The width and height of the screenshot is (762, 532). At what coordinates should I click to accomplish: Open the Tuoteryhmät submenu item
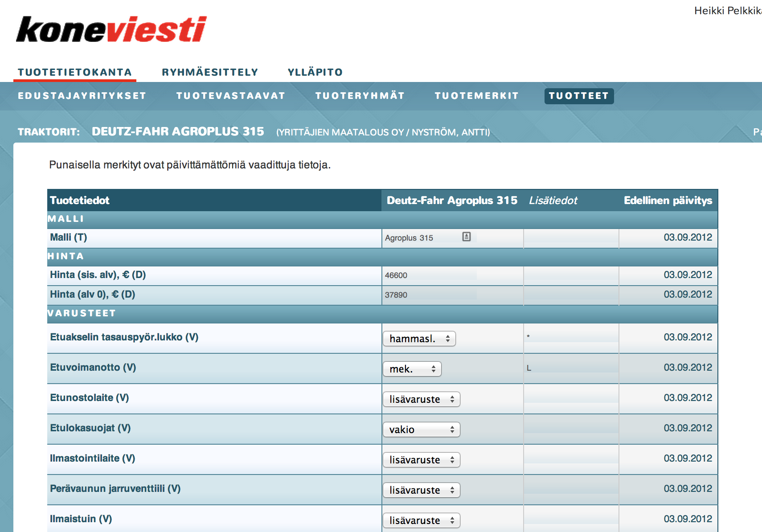tap(360, 96)
